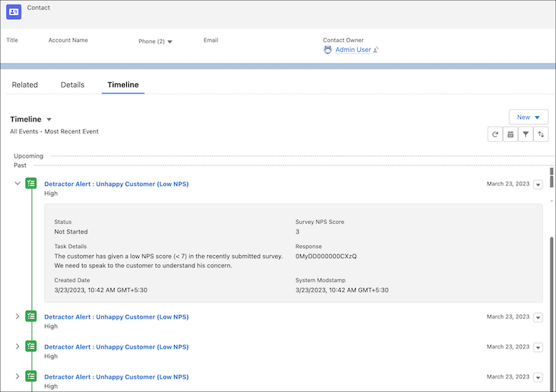Refresh the timeline
The image size is (556, 392).
pos(495,134)
